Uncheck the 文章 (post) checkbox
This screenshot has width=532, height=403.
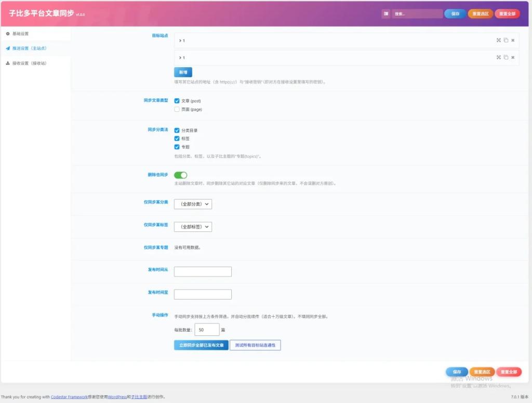177,101
